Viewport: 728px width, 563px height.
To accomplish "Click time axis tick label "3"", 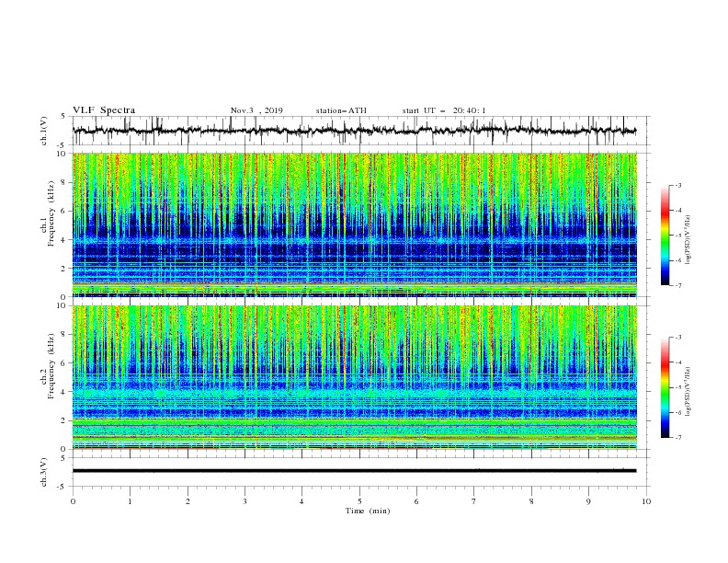I will [x=245, y=501].
